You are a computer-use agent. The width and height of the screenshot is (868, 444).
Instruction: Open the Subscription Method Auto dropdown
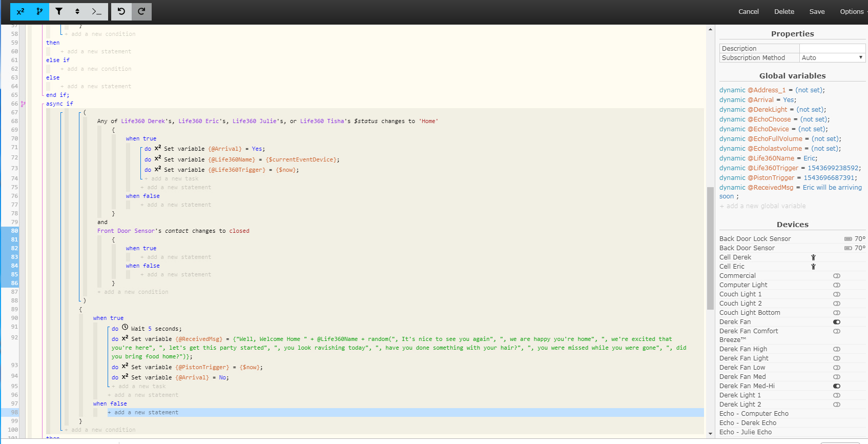pyautogui.click(x=833, y=58)
